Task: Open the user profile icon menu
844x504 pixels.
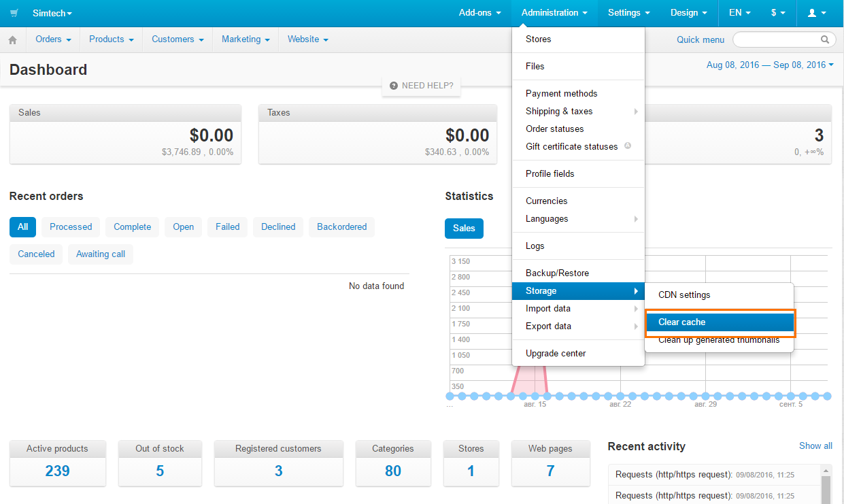Action: coord(817,13)
